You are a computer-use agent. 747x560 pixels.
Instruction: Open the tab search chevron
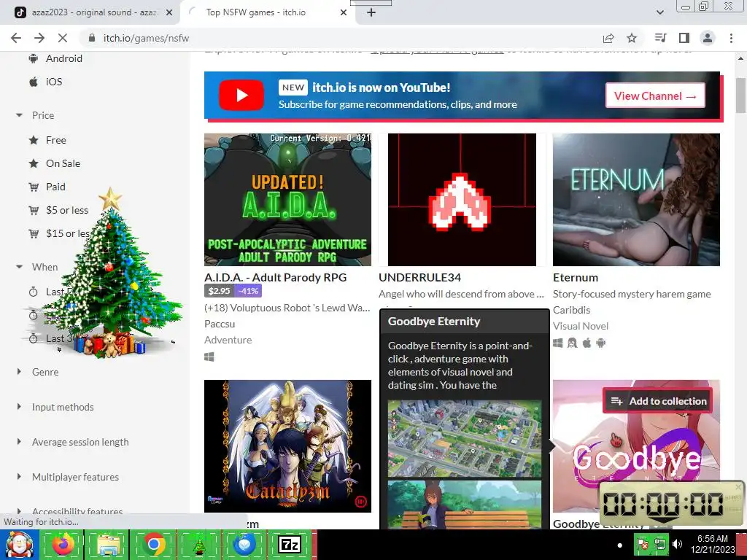659,12
